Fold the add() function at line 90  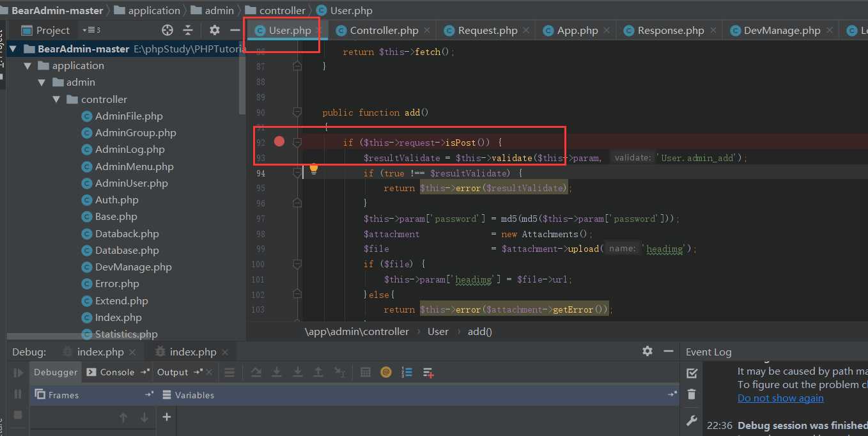(297, 113)
